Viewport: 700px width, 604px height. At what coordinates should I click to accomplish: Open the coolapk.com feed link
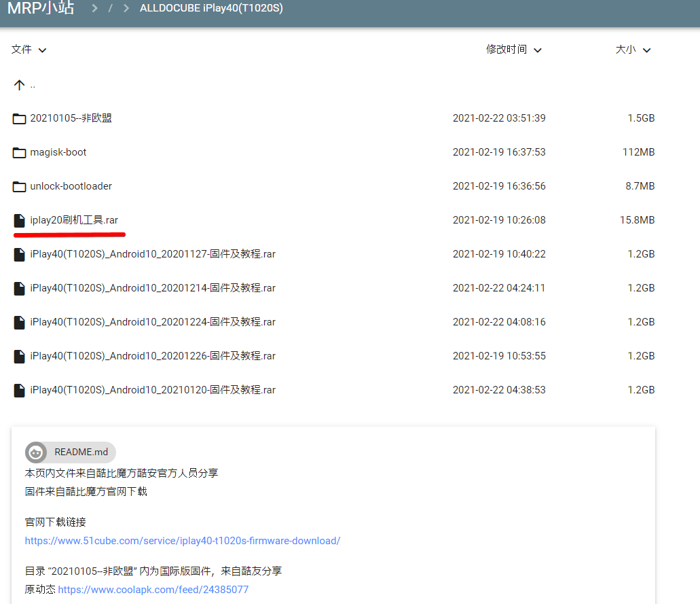(x=153, y=590)
